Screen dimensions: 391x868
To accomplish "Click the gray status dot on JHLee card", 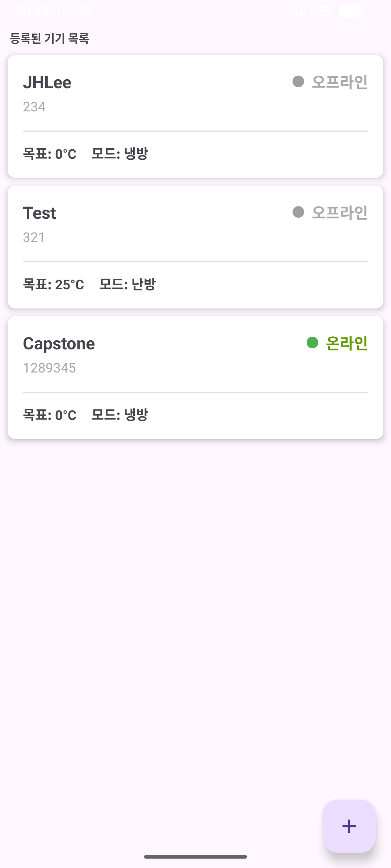I will pyautogui.click(x=298, y=81).
